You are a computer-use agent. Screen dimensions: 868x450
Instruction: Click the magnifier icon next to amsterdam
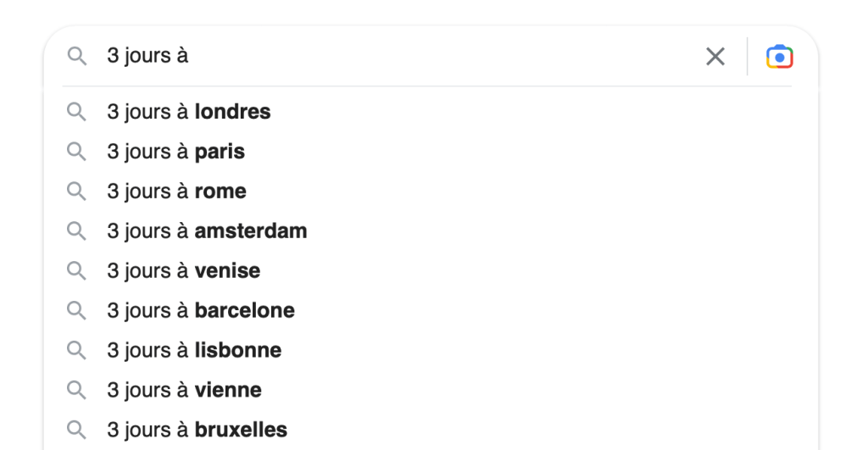77,231
